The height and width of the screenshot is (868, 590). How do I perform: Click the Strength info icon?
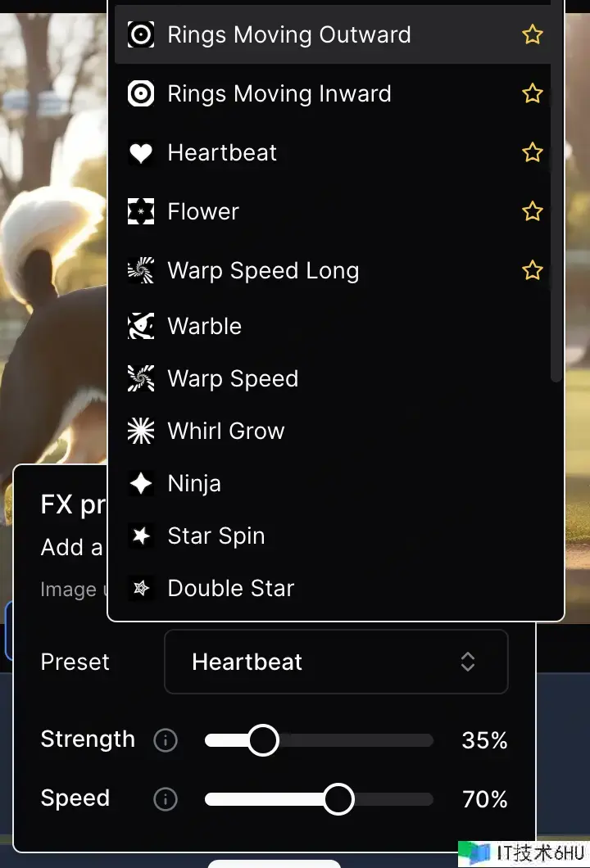(165, 740)
